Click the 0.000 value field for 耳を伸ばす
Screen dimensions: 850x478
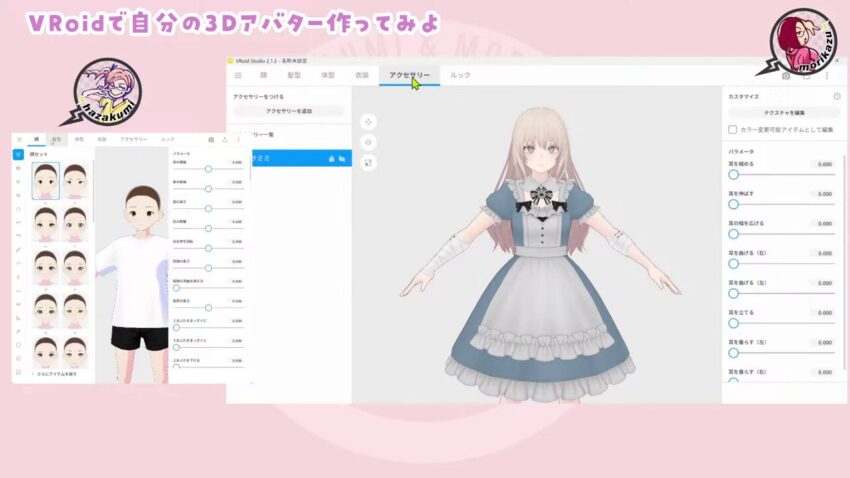point(822,194)
